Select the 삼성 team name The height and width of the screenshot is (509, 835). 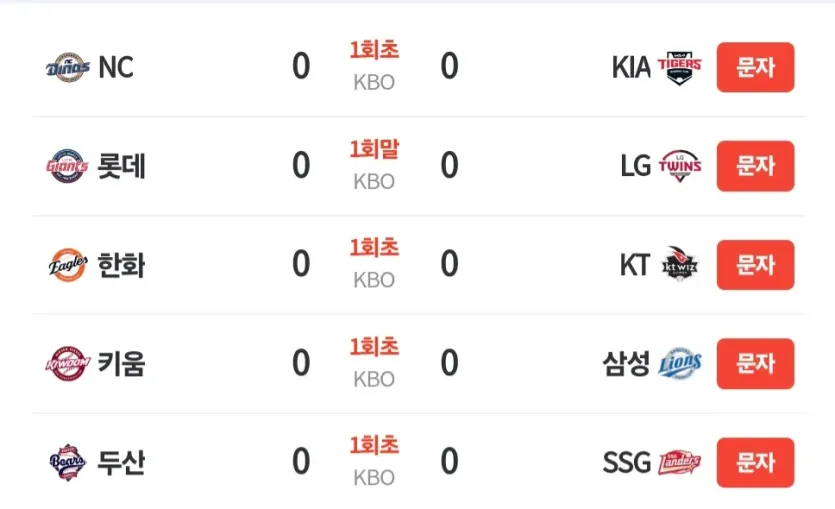click(626, 364)
